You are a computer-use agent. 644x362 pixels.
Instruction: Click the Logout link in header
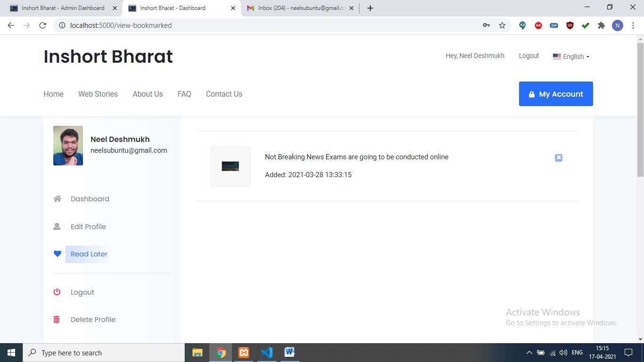click(x=529, y=56)
